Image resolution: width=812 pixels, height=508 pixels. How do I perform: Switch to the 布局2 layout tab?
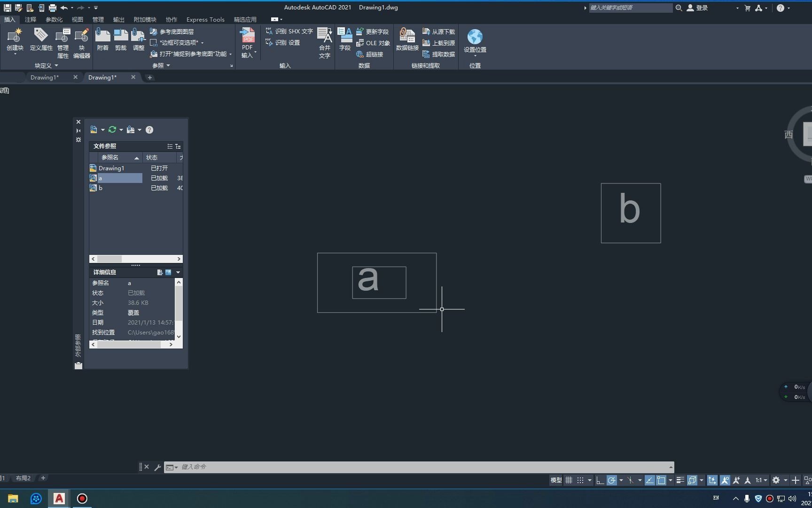(23, 478)
